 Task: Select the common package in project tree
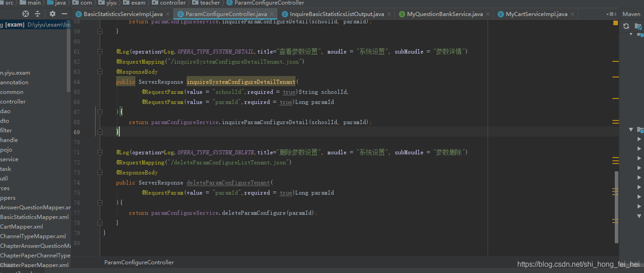click(x=12, y=92)
